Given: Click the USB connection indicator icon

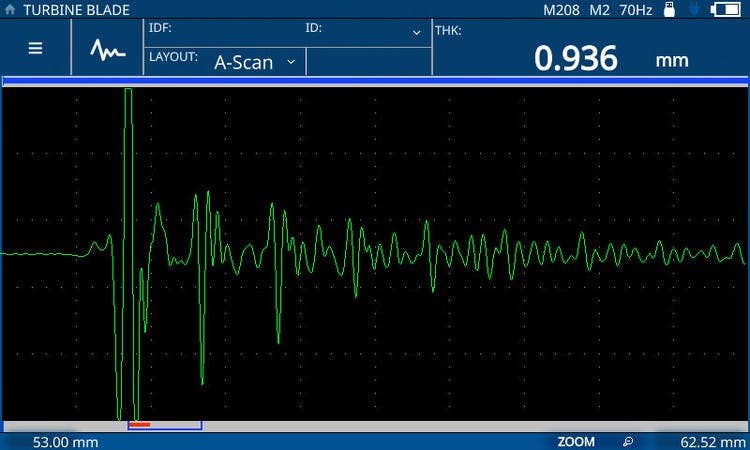Looking at the screenshot, I should [x=693, y=10].
